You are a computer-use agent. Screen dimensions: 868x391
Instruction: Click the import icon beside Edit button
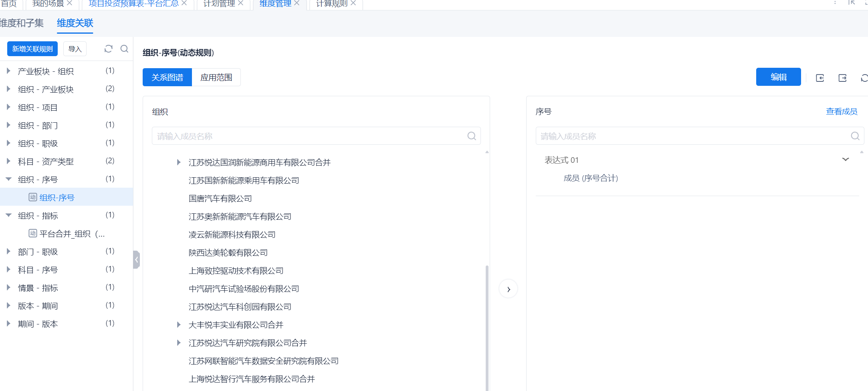pyautogui.click(x=820, y=78)
